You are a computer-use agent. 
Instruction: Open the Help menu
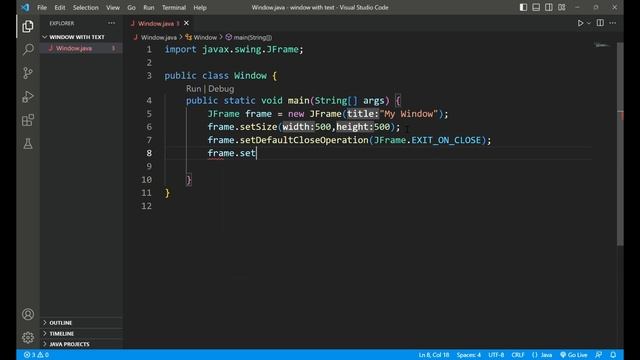click(x=200, y=7)
